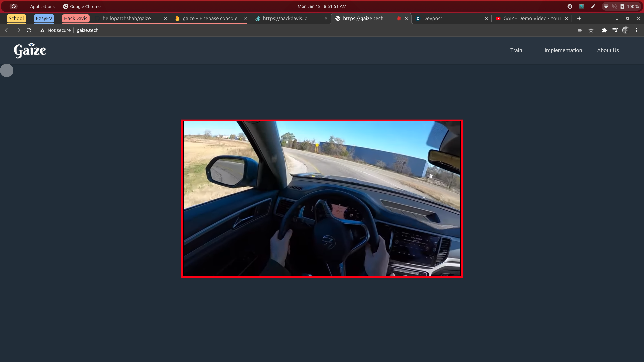Bookmark this page with star icon
The image size is (644, 362).
point(591,30)
